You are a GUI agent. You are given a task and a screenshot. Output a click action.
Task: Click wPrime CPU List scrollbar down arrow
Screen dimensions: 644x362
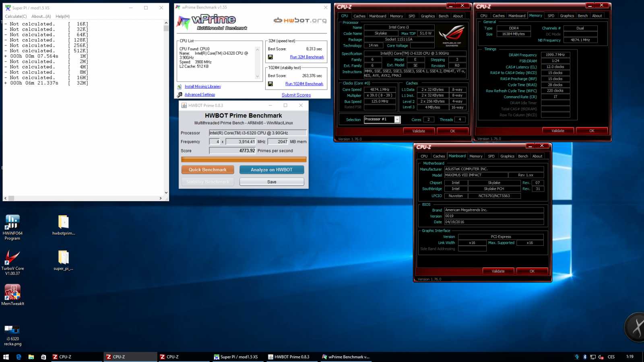click(x=258, y=76)
